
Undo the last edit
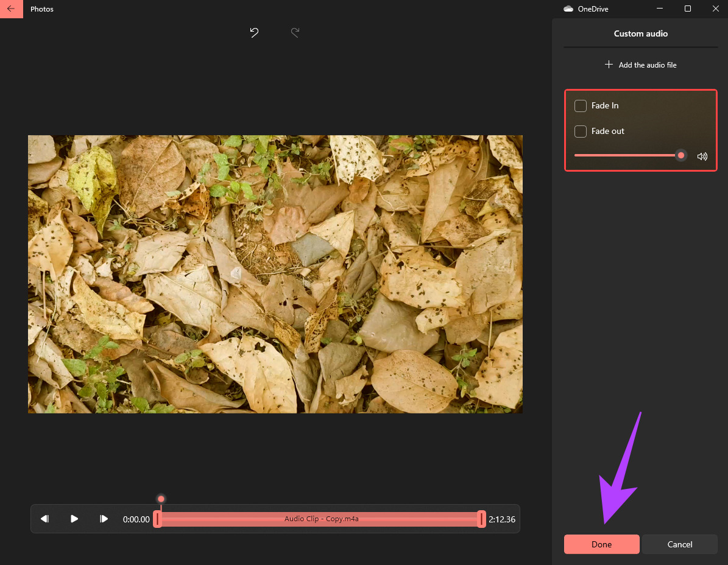click(254, 33)
